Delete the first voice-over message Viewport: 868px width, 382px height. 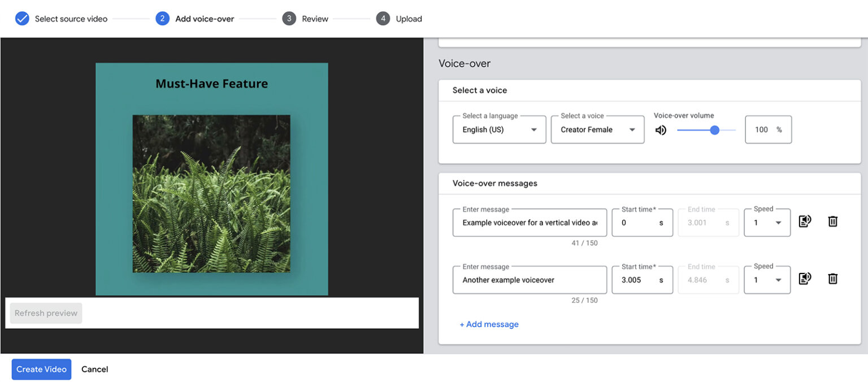(x=832, y=221)
